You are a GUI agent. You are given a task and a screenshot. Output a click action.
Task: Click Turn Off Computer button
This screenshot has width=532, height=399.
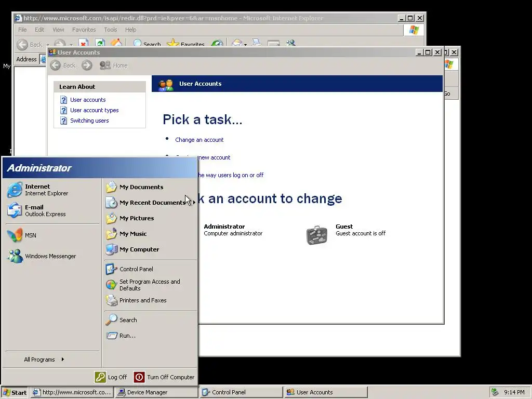(x=164, y=377)
